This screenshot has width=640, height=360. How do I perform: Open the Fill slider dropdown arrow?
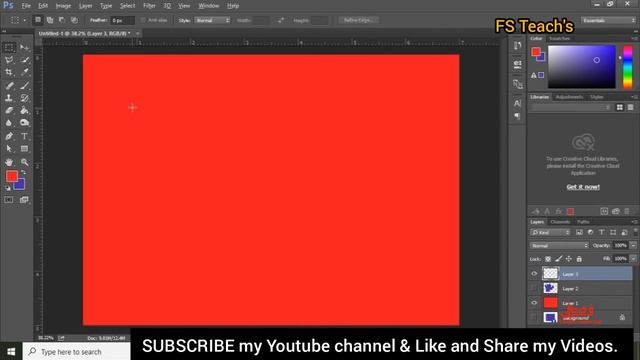coord(633,258)
